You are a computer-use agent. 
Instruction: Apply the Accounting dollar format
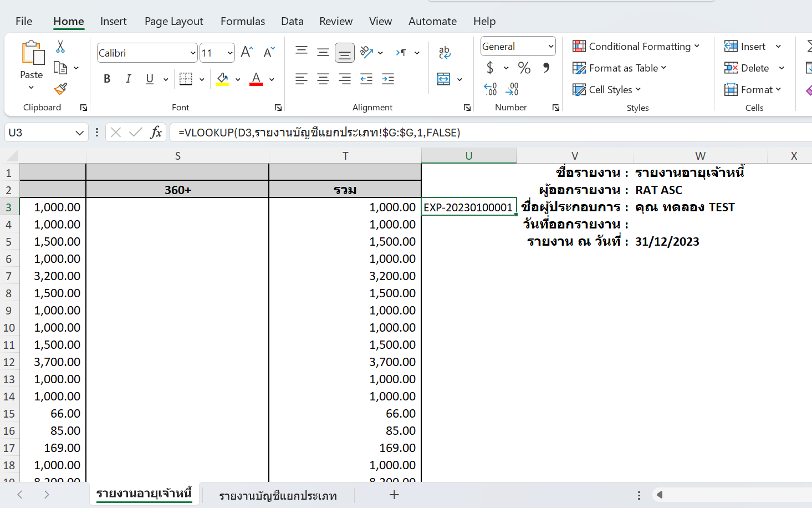coord(490,68)
